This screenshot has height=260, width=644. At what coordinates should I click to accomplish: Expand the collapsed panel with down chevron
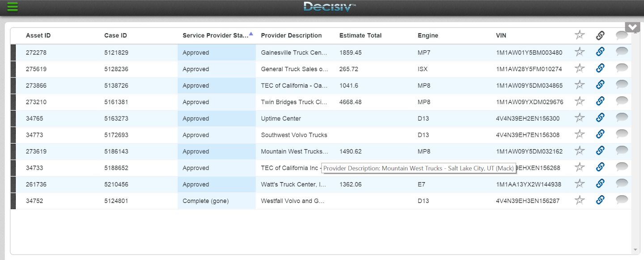(632, 27)
